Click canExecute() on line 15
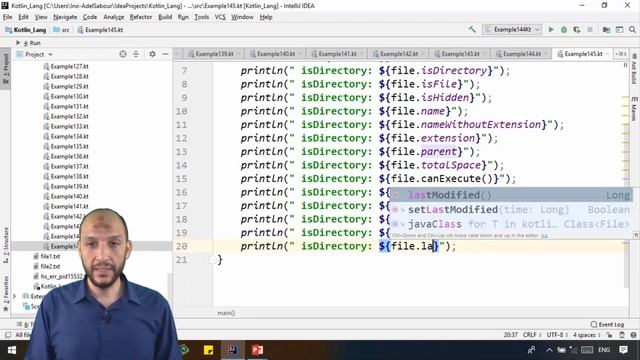This screenshot has width=640, height=360. click(456, 179)
